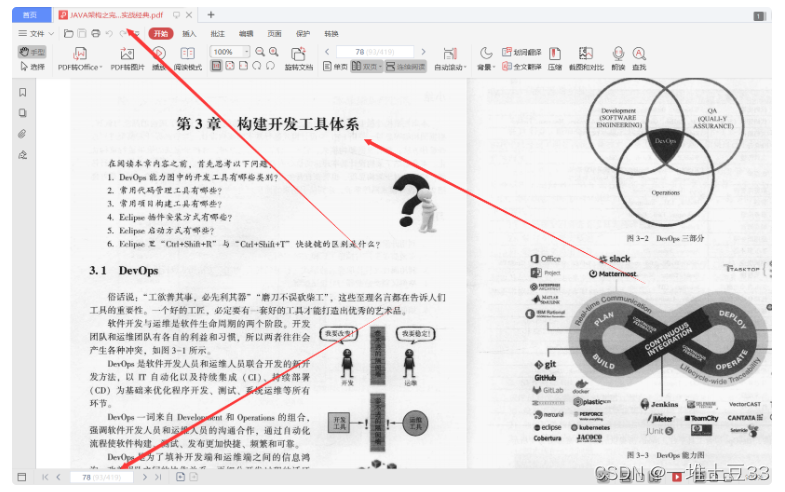Open the 文件 menu
Screen dimensions: 785x492
click(x=36, y=34)
